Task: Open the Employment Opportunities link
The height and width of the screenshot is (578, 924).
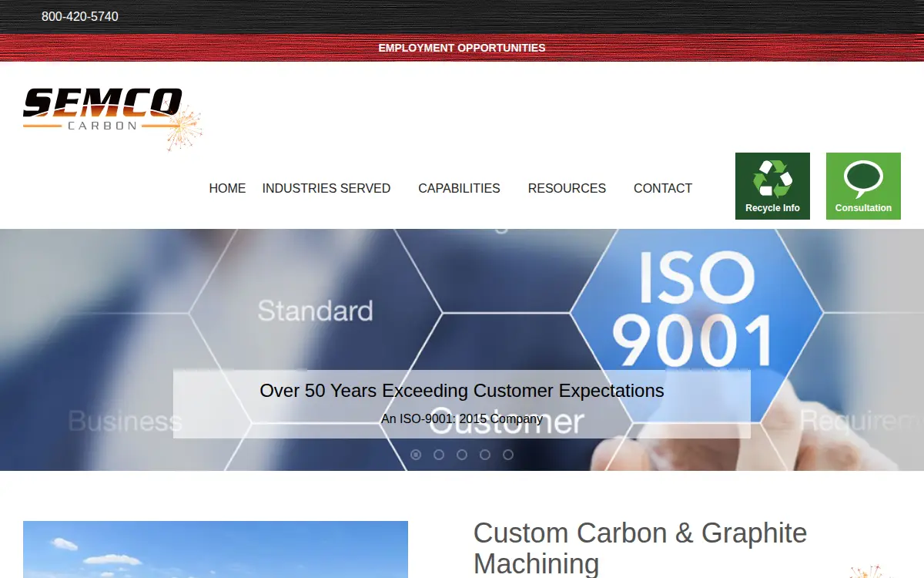Action: click(462, 48)
